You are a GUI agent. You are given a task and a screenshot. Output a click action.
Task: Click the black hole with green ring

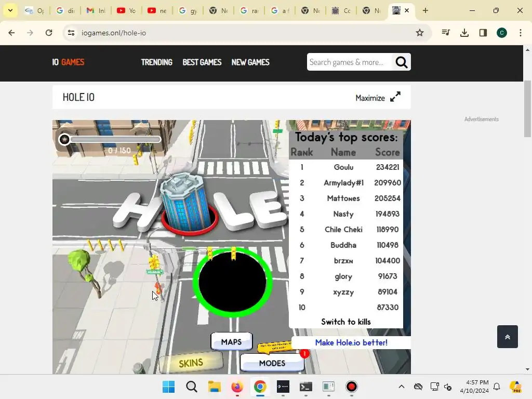pos(232,282)
